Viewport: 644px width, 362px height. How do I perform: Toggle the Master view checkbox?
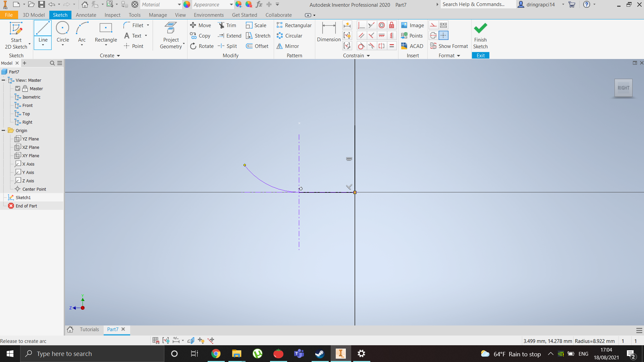tap(18, 88)
